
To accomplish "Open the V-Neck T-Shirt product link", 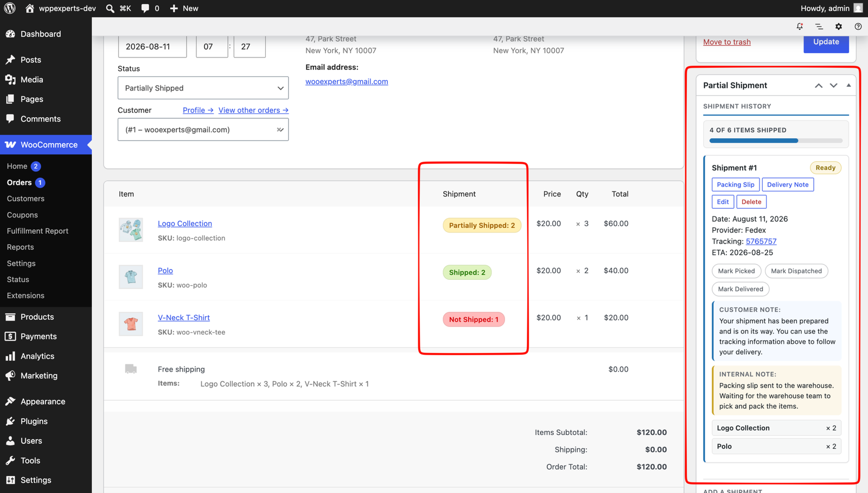I will coord(184,318).
